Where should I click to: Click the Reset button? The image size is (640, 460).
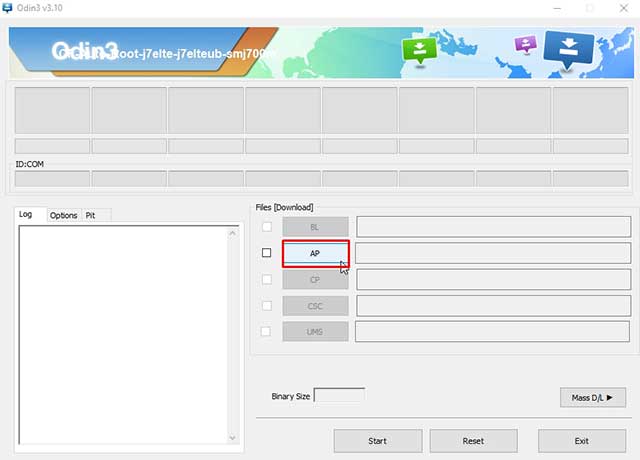[473, 441]
